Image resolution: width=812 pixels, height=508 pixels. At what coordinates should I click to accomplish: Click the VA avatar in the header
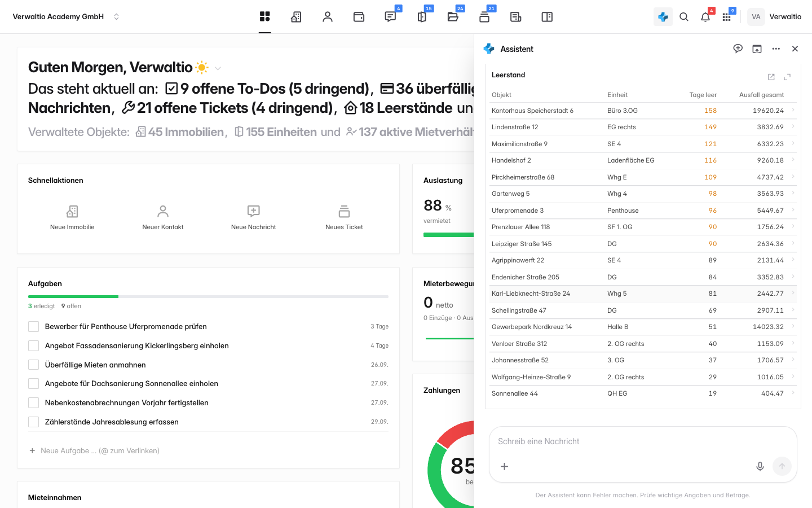pyautogui.click(x=756, y=16)
